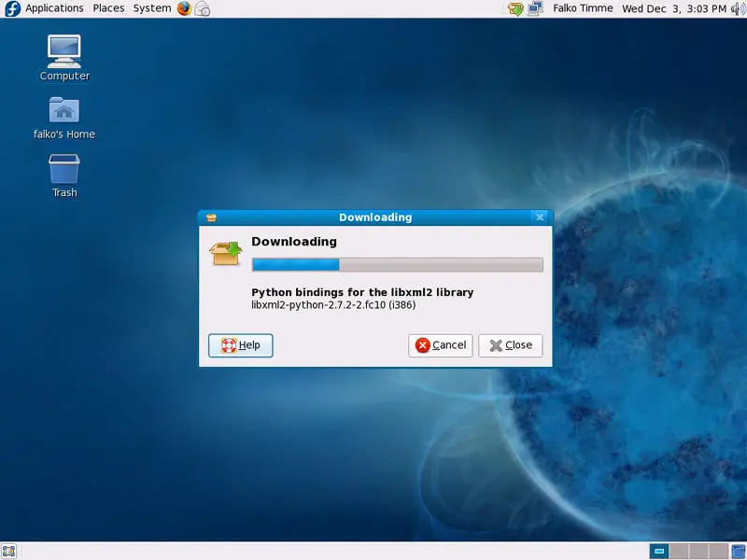Open the trash applet in bottom panel
This screenshot has height=560, width=747.
[x=739, y=552]
